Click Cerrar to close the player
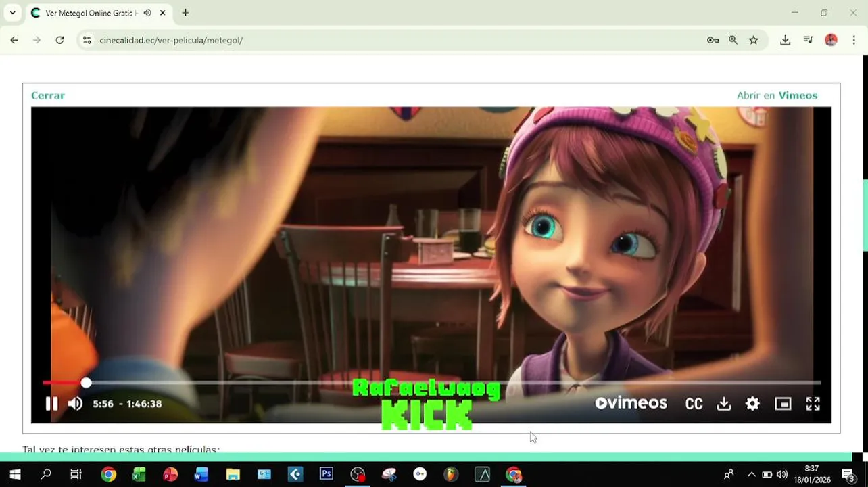The height and width of the screenshot is (487, 868). tap(48, 95)
